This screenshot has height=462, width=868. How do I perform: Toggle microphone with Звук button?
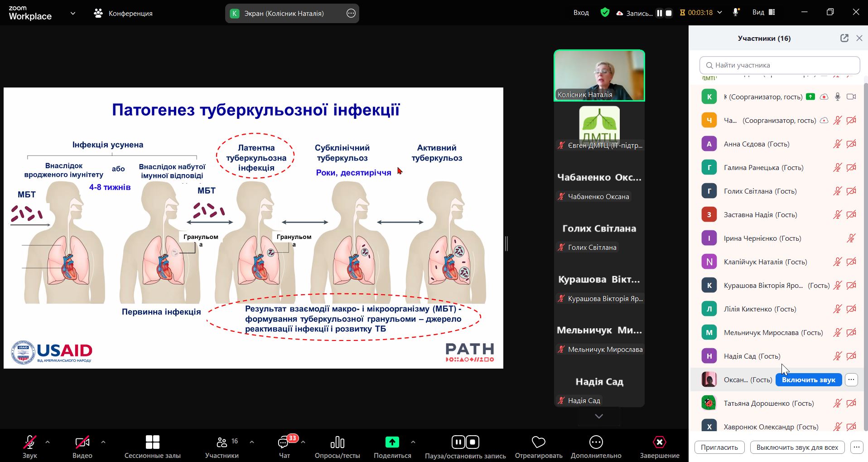tap(30, 442)
